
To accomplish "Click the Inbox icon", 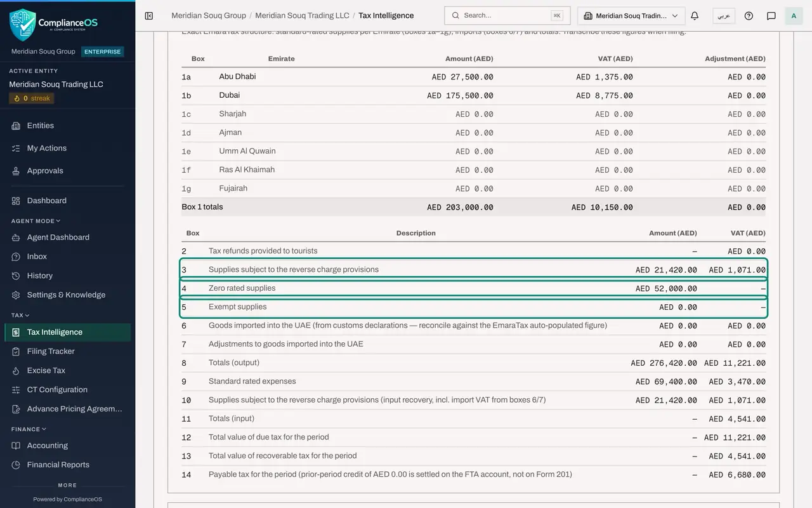I will pyautogui.click(x=16, y=257).
